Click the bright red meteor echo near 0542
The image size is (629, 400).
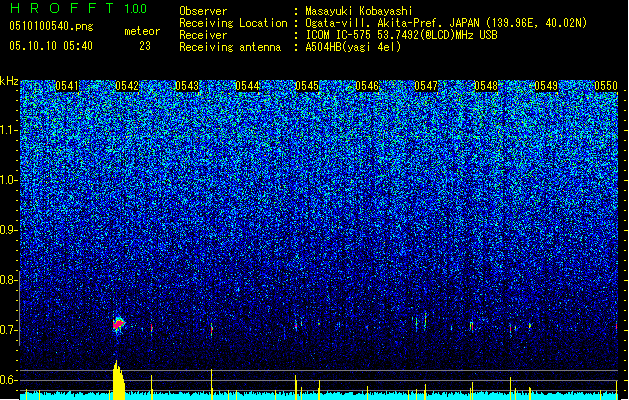119,324
